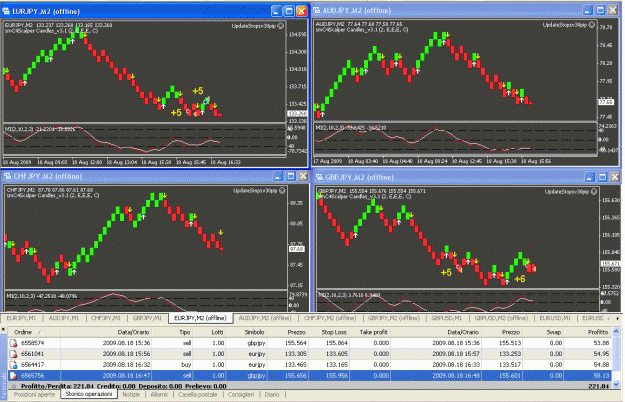The height and width of the screenshot is (402, 625).
Task: Sort history by the Simbolo column header
Action: point(247,332)
